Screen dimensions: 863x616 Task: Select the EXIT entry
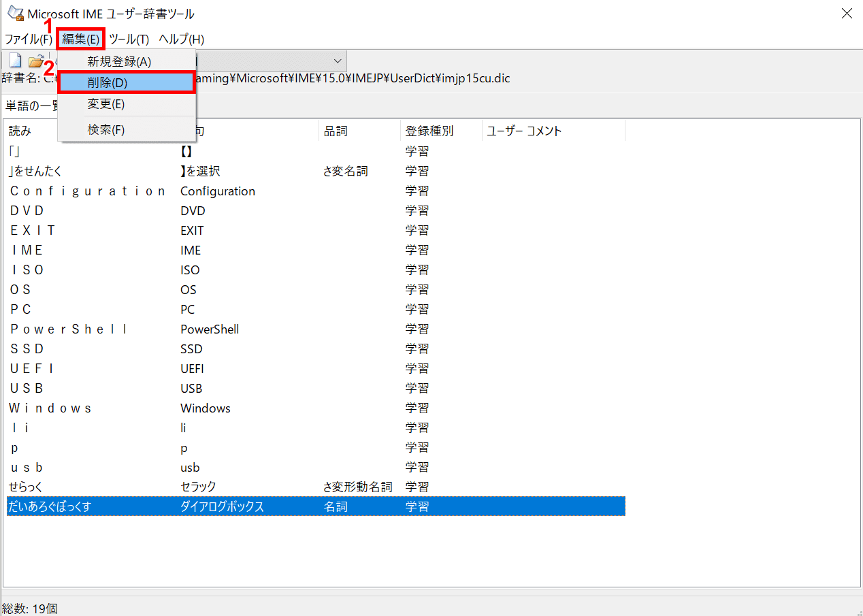coord(316,231)
